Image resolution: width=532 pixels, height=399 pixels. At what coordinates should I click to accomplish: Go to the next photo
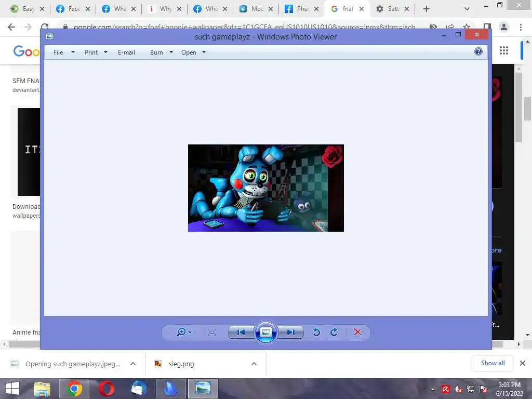pos(290,332)
